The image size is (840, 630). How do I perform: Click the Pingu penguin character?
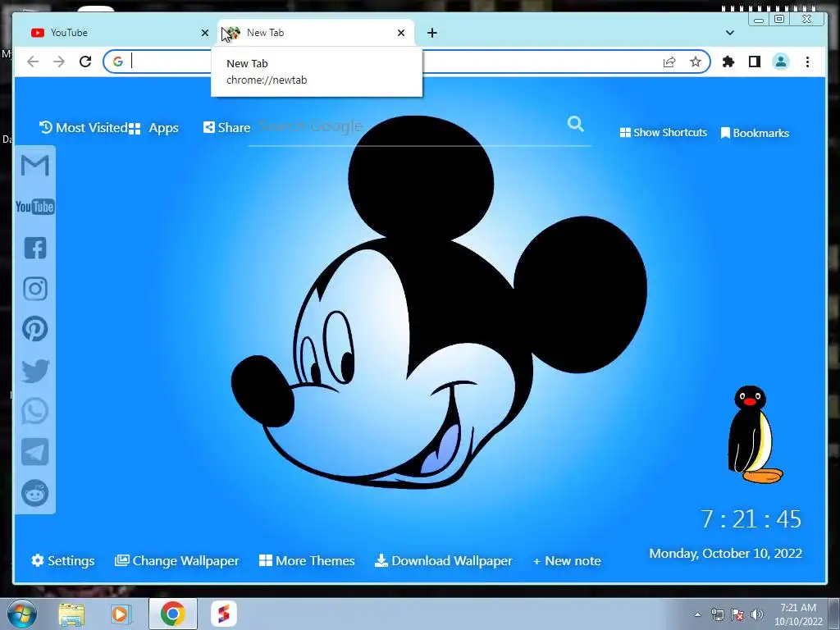[755, 435]
